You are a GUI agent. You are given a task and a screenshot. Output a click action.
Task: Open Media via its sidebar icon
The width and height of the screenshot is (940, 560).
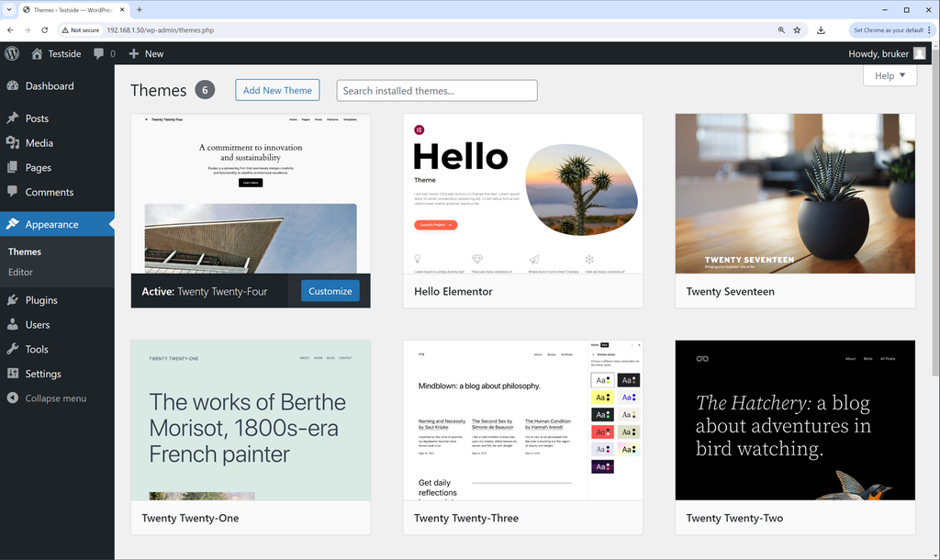[13, 143]
